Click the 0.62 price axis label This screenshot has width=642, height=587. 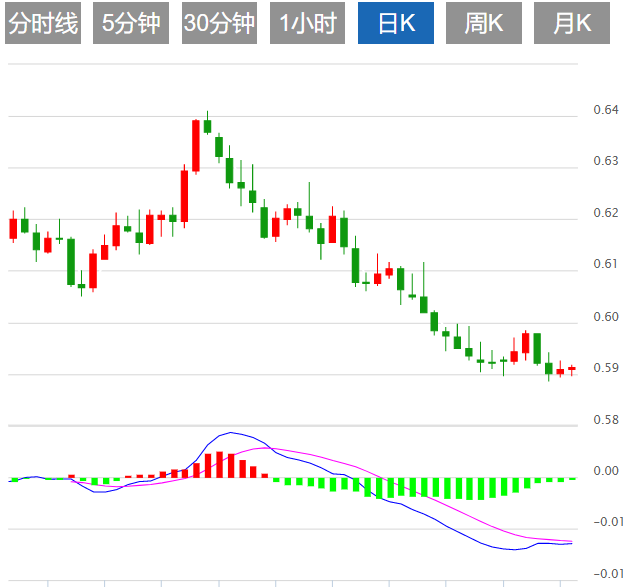(x=606, y=213)
